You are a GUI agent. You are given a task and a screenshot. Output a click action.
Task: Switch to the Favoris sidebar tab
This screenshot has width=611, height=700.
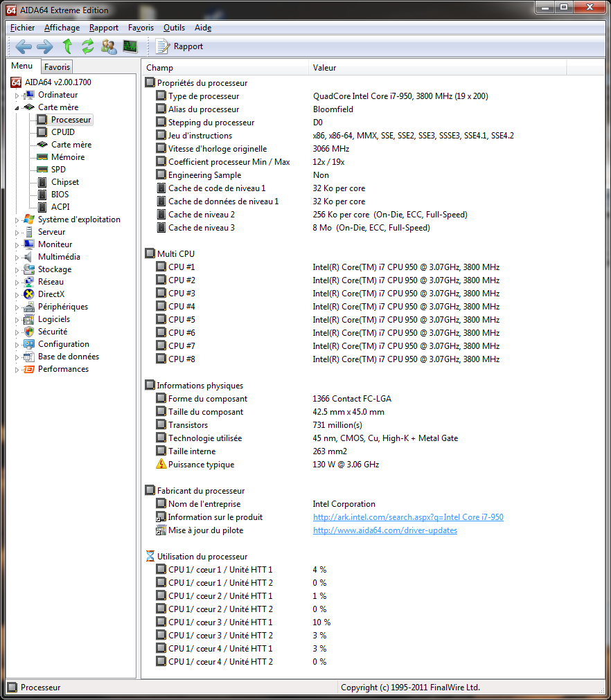pyautogui.click(x=57, y=67)
